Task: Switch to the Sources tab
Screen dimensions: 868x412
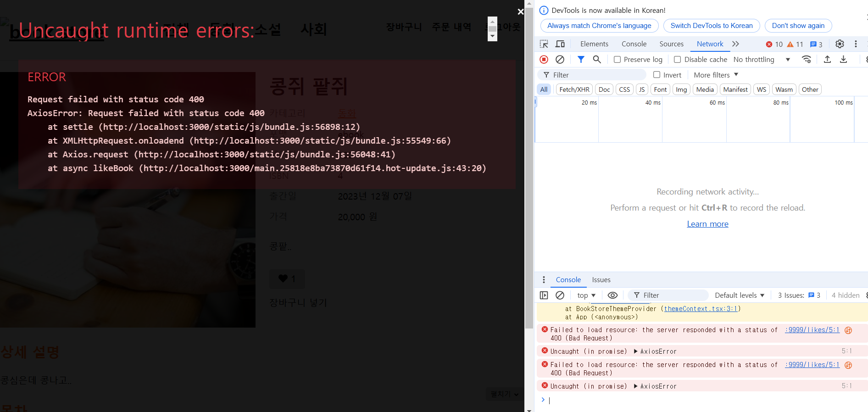Action: coord(671,44)
